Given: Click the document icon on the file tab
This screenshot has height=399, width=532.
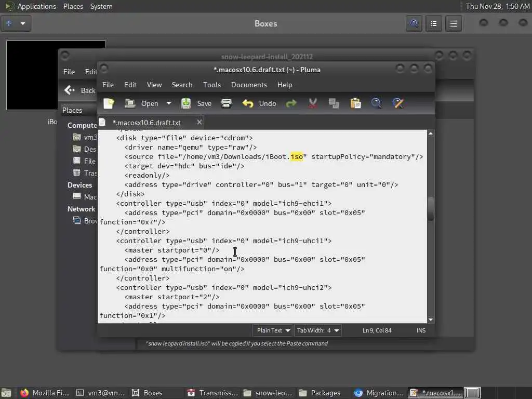Looking at the screenshot, I should [102, 122].
